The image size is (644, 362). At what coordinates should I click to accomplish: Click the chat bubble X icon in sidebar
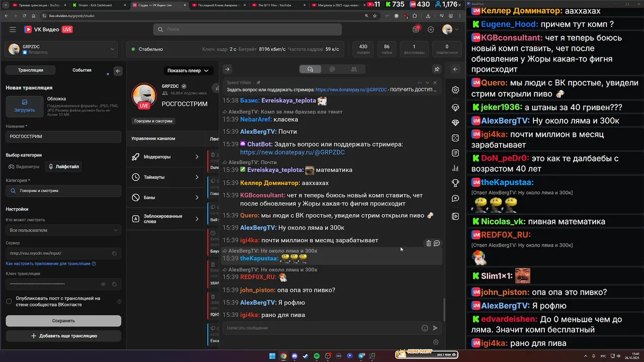[x=455, y=199]
